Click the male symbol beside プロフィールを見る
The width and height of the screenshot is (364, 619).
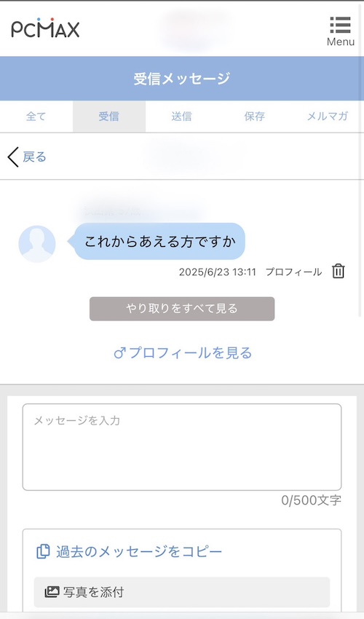click(119, 353)
